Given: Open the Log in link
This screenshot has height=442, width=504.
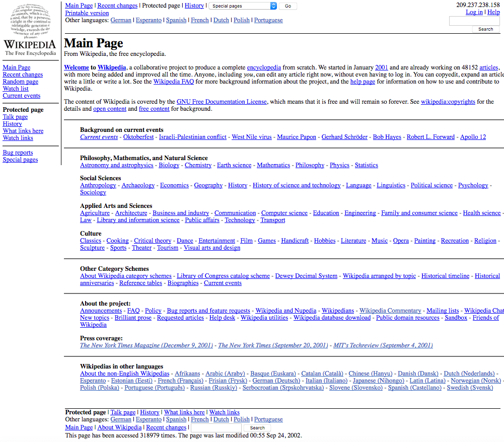Looking at the screenshot, I should 474,12.
